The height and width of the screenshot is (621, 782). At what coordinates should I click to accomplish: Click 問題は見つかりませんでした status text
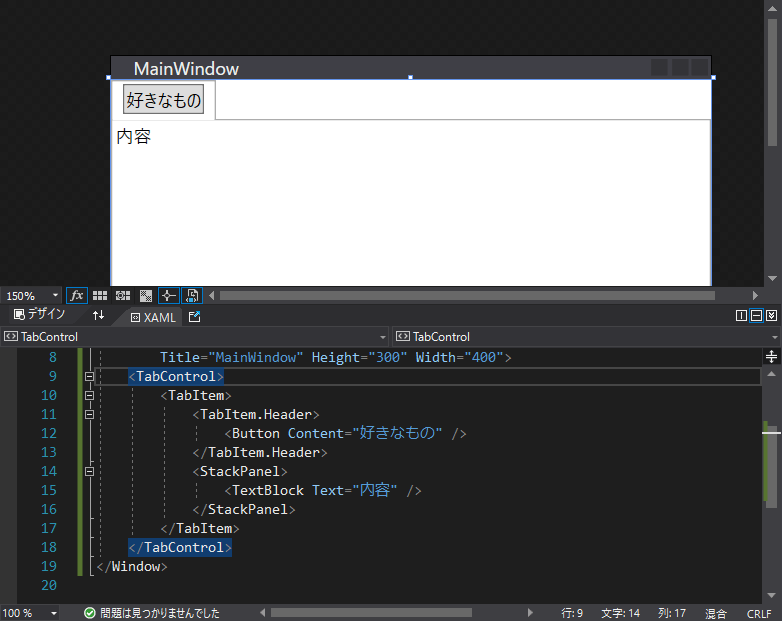point(160,613)
